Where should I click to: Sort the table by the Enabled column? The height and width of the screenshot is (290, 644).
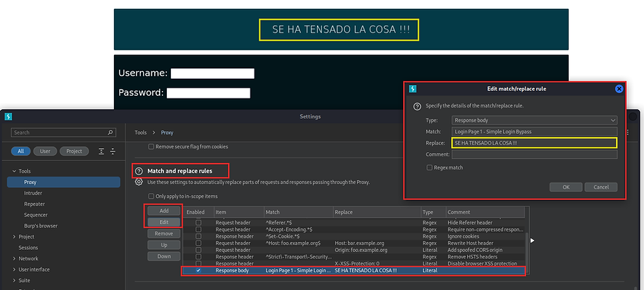point(198,213)
